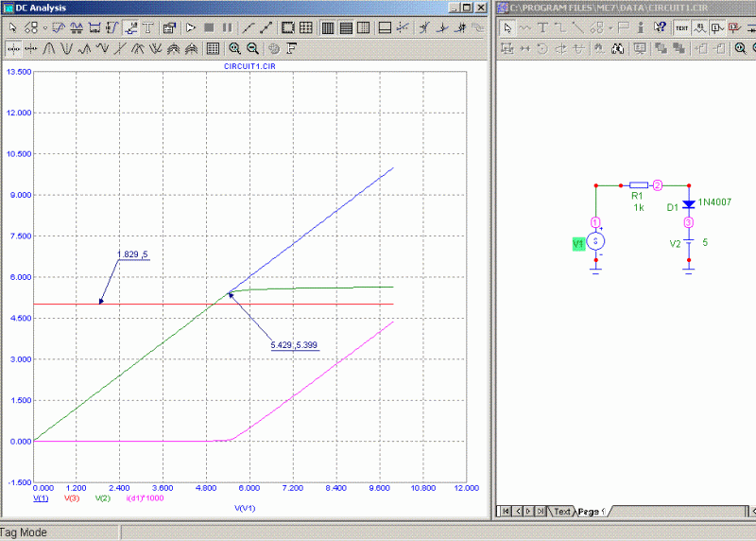The width and height of the screenshot is (756, 541).
Task: Switch to the Text tab
Action: pos(562,512)
